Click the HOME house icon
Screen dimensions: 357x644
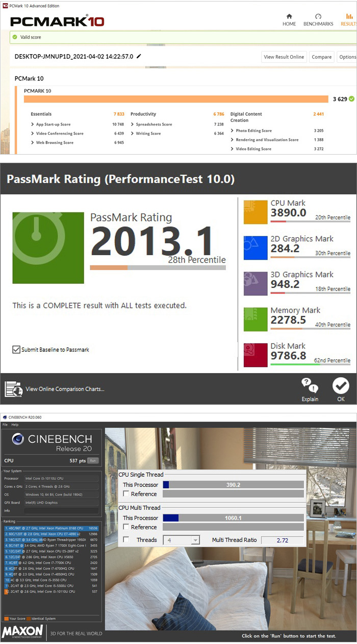coord(289,16)
